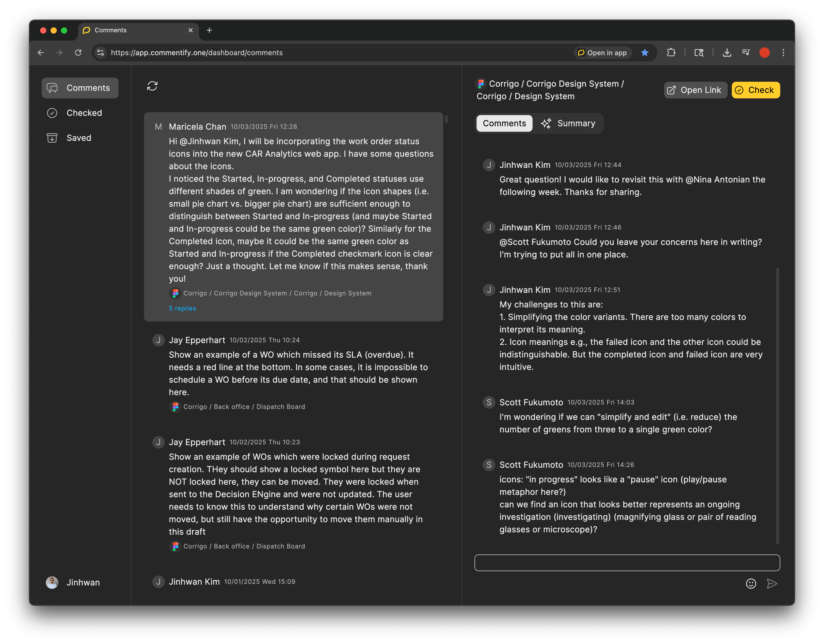Screen dimensions: 824x644
Task: Select the Comments tab in the right panel
Action: 504,123
